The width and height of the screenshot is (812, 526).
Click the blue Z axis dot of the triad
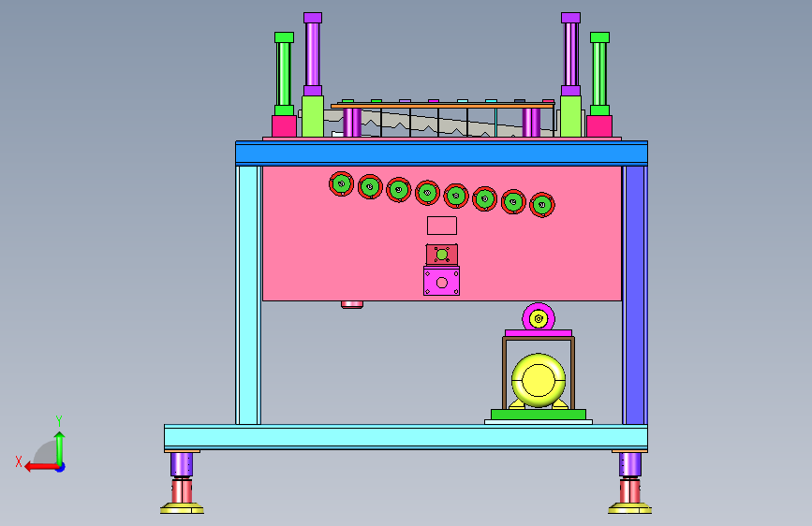point(61,467)
